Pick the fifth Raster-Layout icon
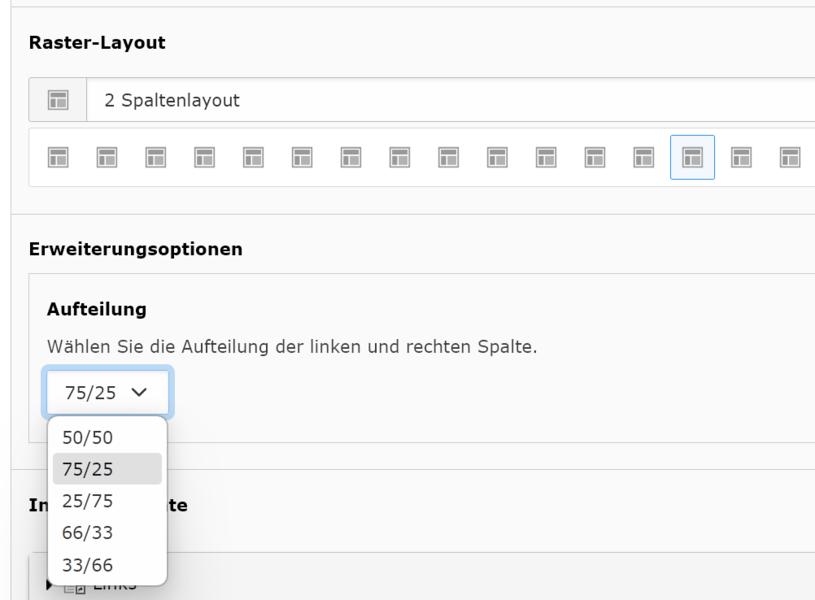The image size is (815, 600). [x=254, y=157]
